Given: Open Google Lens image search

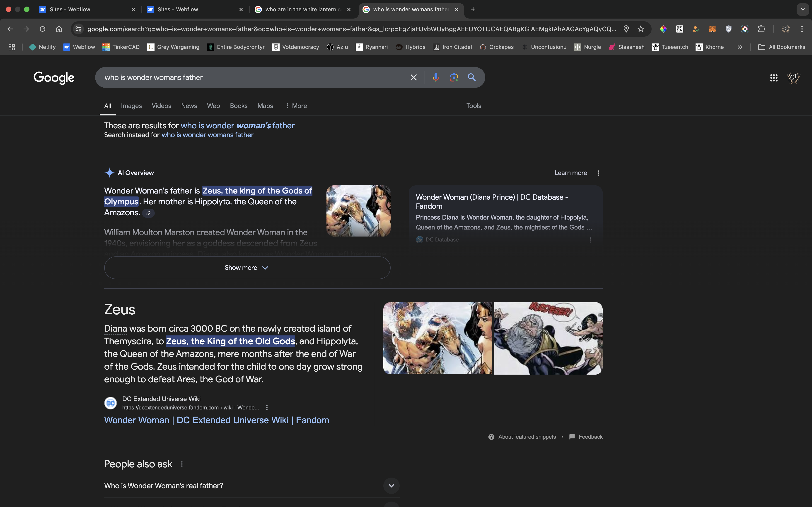Looking at the screenshot, I should click(x=454, y=77).
